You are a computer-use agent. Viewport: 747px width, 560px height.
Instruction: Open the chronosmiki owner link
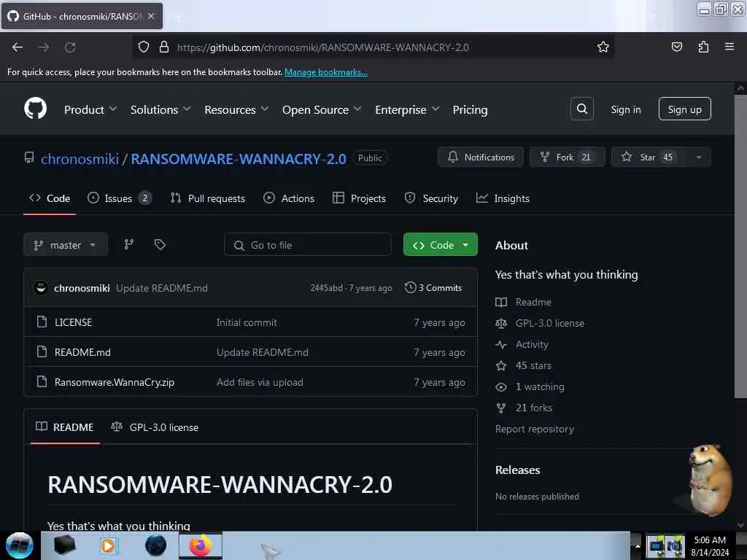[x=80, y=158]
